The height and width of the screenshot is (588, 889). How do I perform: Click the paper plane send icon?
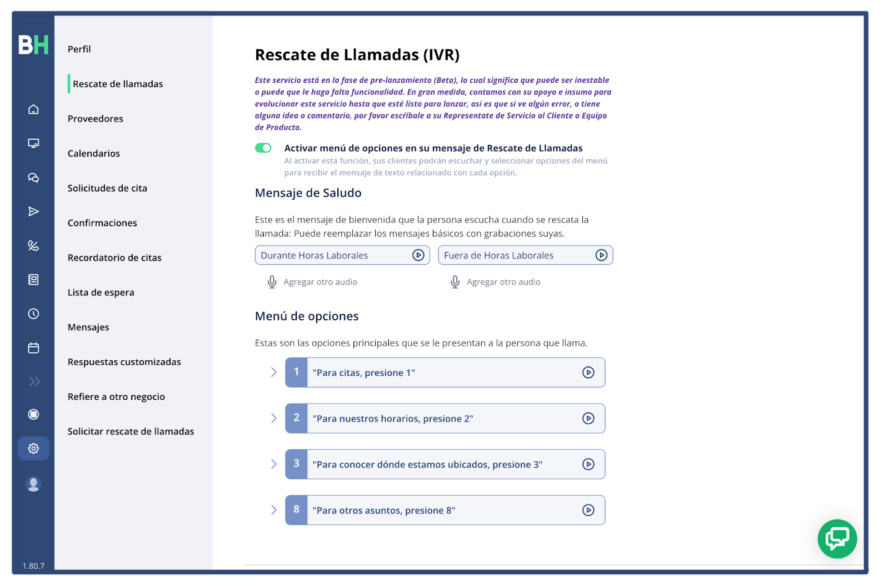pos(33,212)
